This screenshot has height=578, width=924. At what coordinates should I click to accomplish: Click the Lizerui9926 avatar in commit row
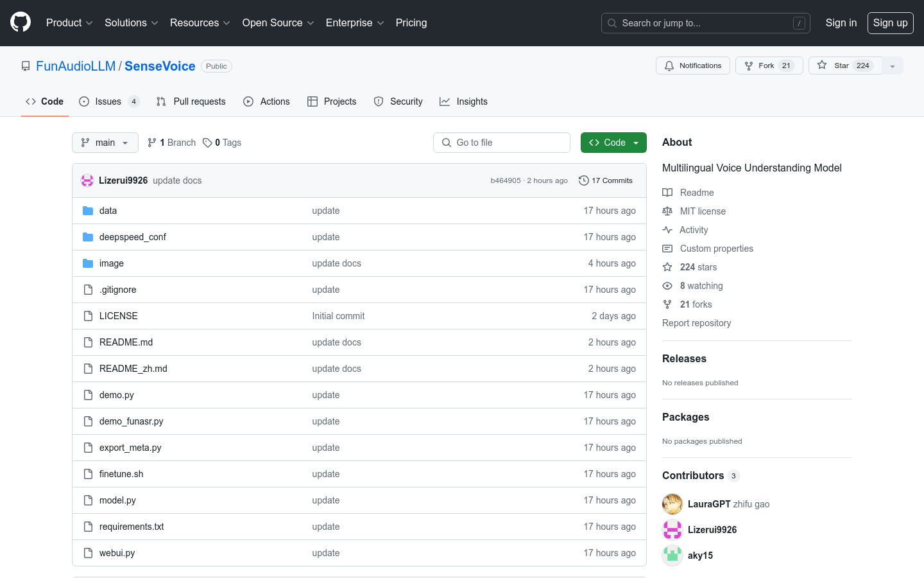pyautogui.click(x=87, y=180)
